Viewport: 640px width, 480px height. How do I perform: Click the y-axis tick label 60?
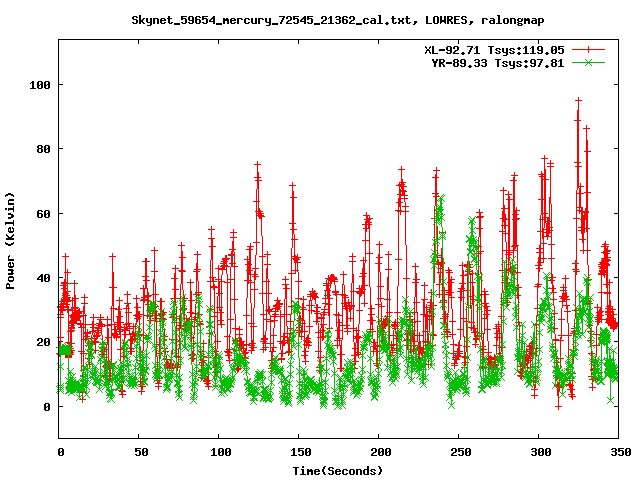tap(44, 213)
